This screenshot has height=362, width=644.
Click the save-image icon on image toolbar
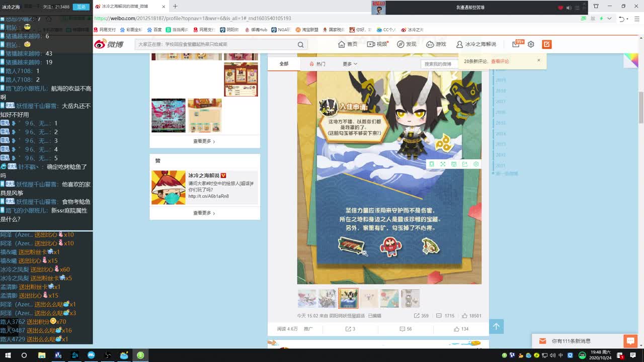click(454, 164)
